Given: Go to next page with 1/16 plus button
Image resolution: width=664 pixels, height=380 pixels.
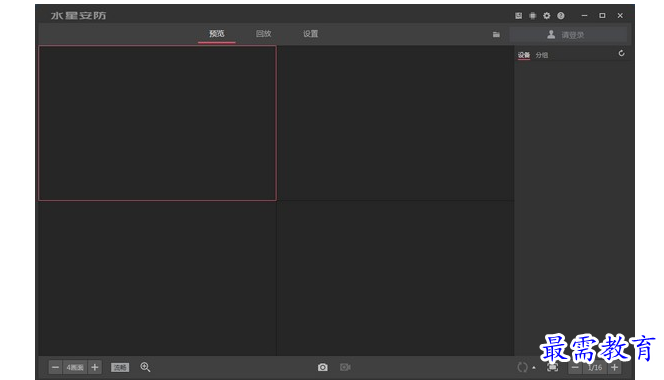Looking at the screenshot, I should (614, 367).
